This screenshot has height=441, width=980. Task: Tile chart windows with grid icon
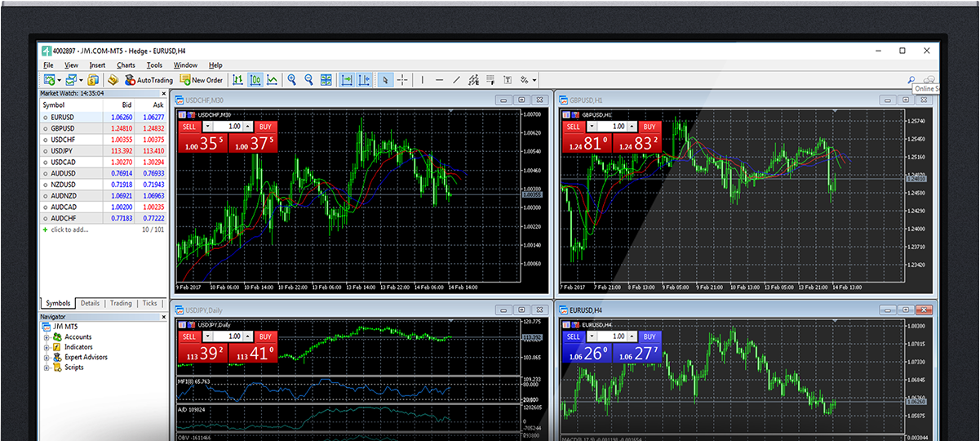pyautogui.click(x=326, y=80)
